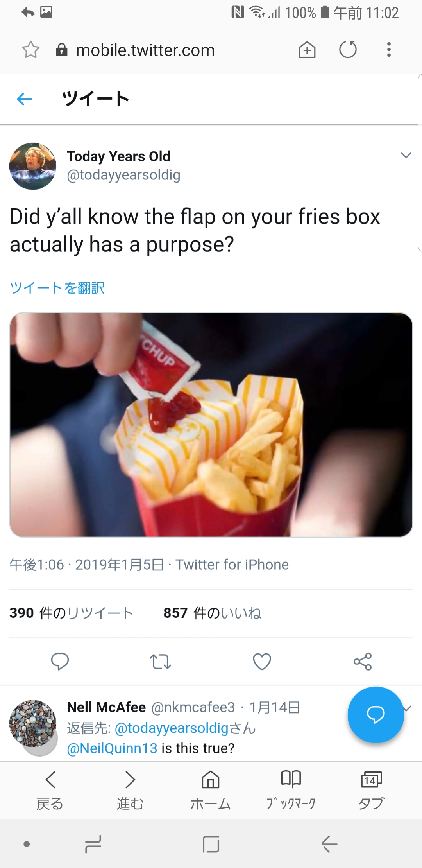Screen dimensions: 422x868
Task: Click the ツイートを翻訳 translate link
Action: [57, 288]
